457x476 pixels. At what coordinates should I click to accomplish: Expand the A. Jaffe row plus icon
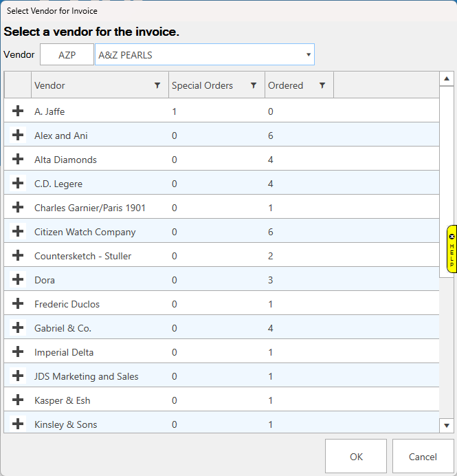click(18, 111)
